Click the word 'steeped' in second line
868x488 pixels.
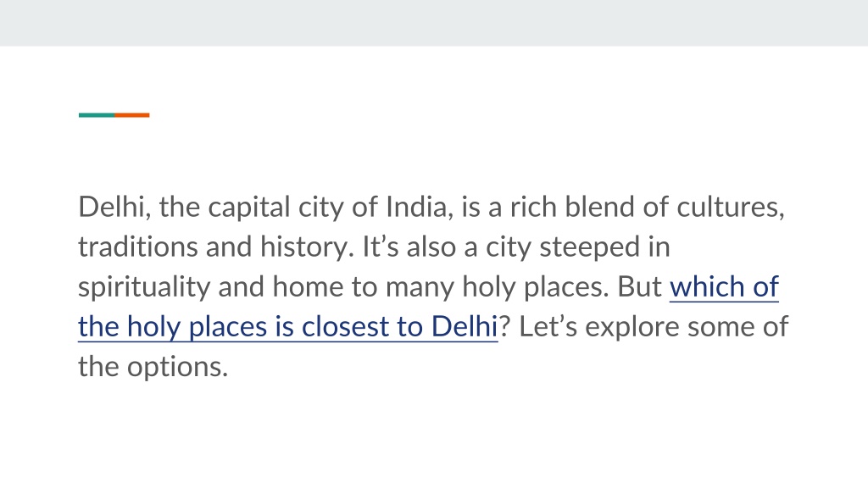pos(590,248)
